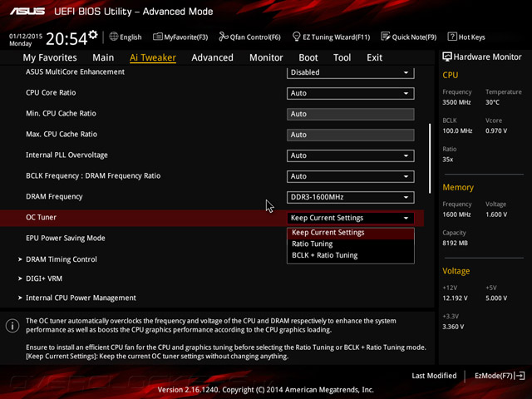The width and height of the screenshot is (532, 399).
Task: Expand Internal CPU Power Management submenu
Action: point(81,298)
